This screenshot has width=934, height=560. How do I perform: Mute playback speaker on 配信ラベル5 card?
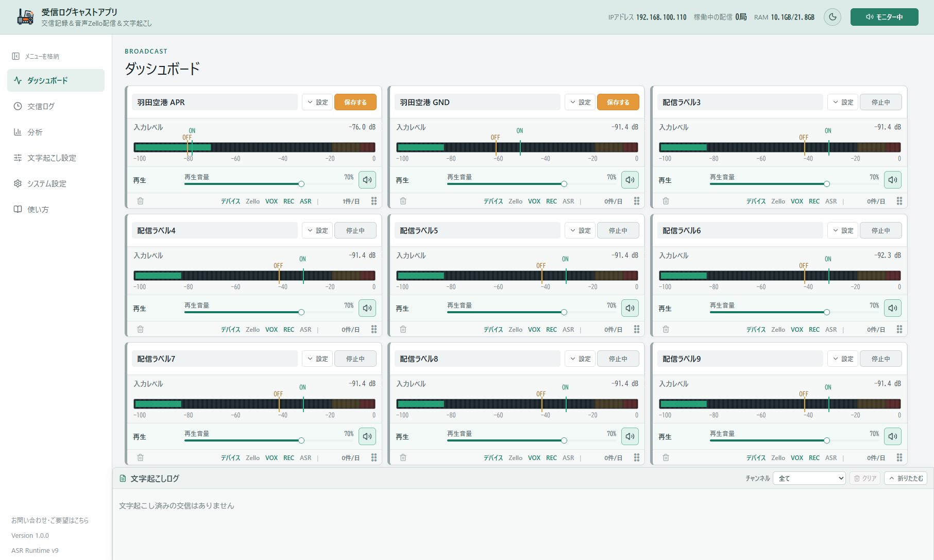tap(630, 308)
